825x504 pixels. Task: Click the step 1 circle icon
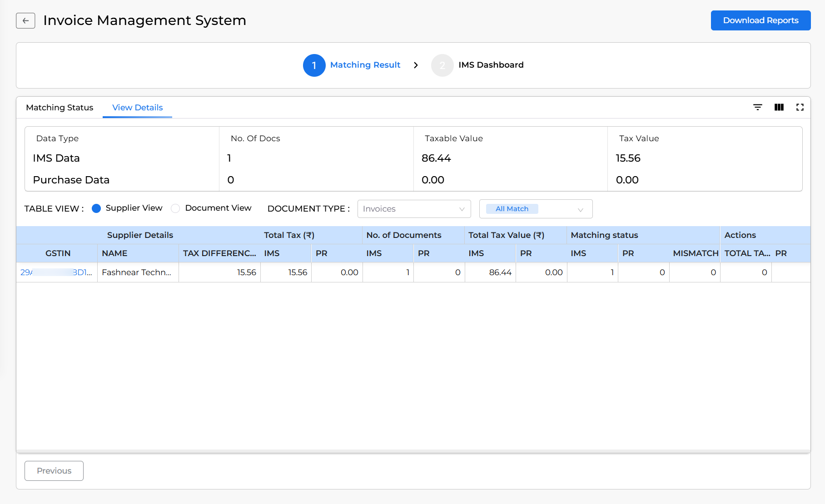click(x=314, y=65)
